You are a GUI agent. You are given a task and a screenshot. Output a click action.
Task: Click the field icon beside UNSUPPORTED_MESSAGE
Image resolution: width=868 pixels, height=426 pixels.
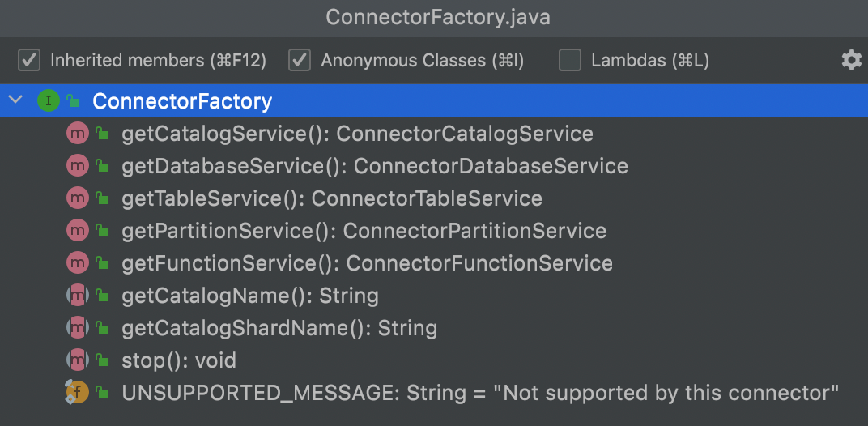click(x=77, y=392)
